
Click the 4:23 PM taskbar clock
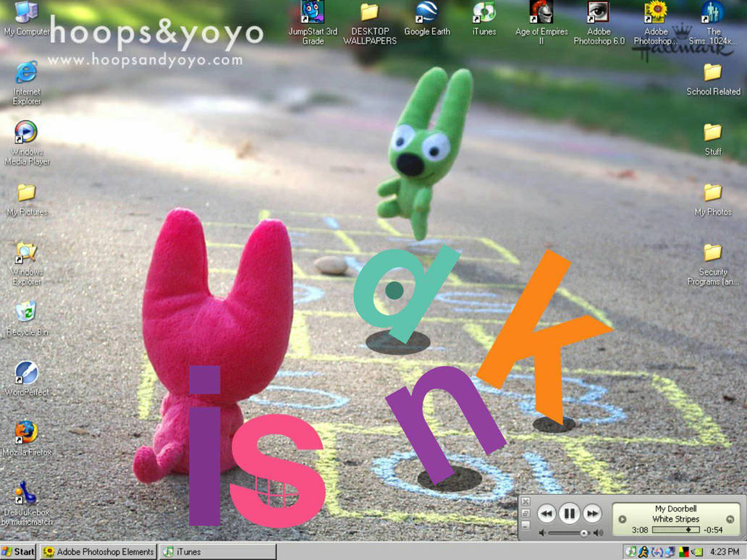[x=724, y=551]
